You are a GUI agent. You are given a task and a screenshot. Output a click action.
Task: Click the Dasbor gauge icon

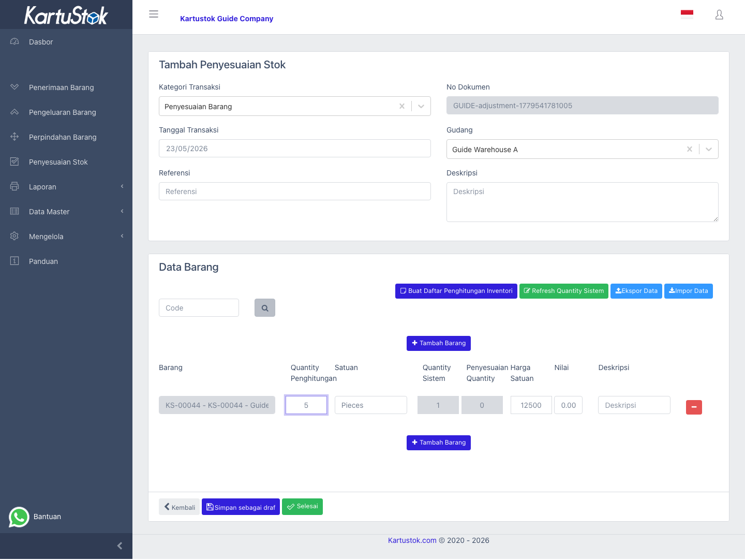14,41
